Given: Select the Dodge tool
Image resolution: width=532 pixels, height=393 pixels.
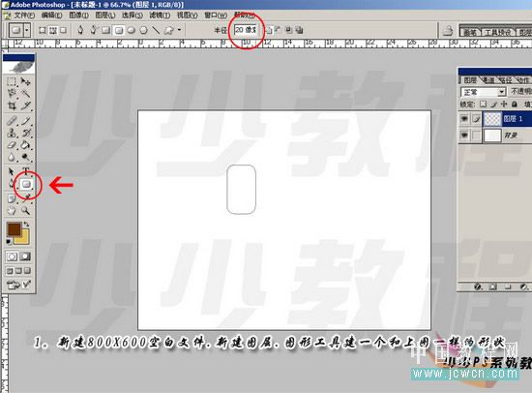Looking at the screenshot, I should (x=25, y=157).
